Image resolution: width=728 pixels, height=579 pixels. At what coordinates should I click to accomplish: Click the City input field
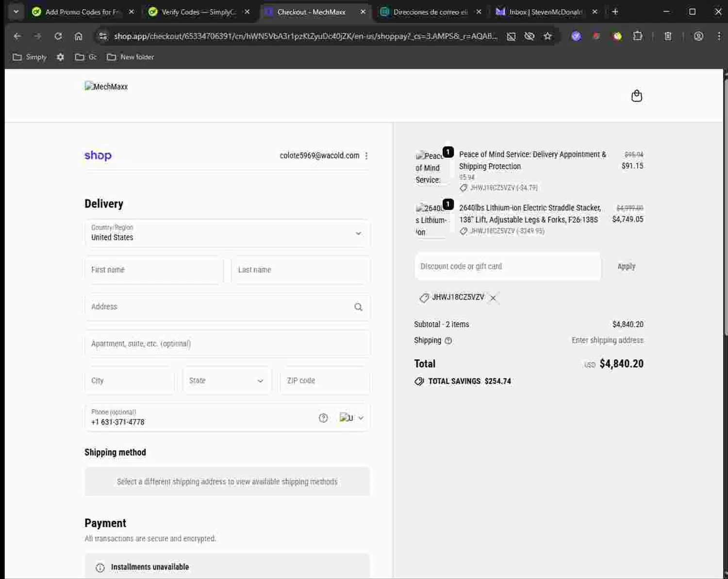click(130, 381)
